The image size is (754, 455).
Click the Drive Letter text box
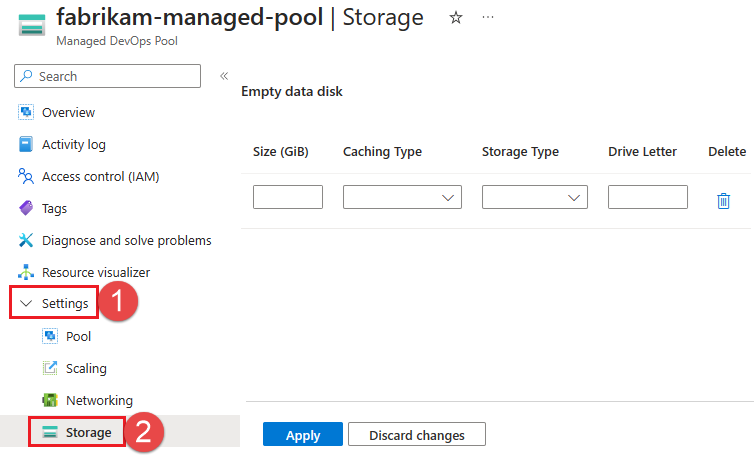click(x=647, y=198)
